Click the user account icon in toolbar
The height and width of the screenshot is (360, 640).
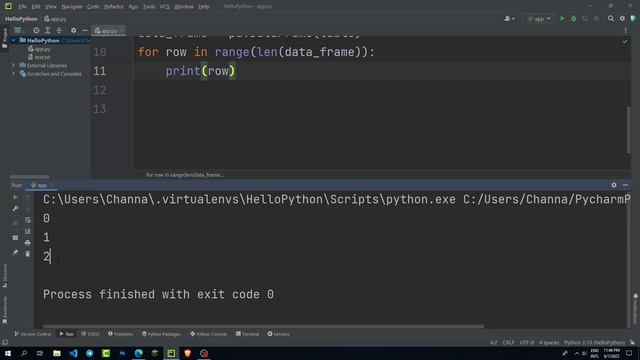pos(509,19)
